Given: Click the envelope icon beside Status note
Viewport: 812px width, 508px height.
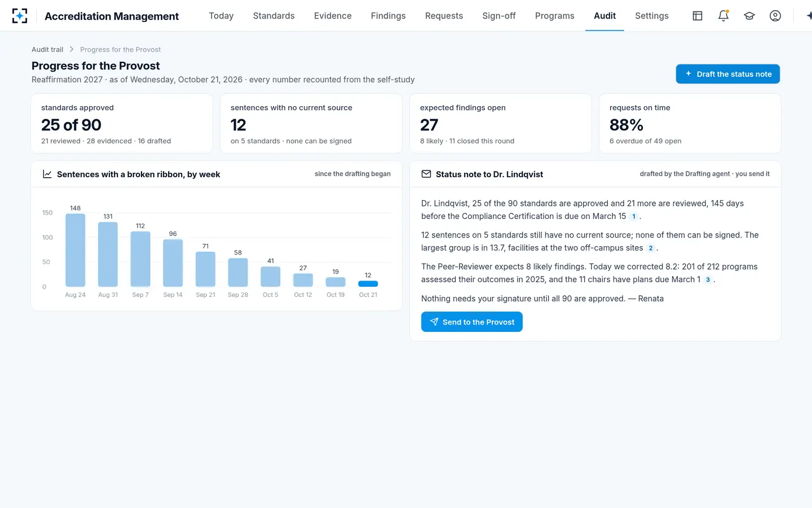Looking at the screenshot, I should point(426,174).
